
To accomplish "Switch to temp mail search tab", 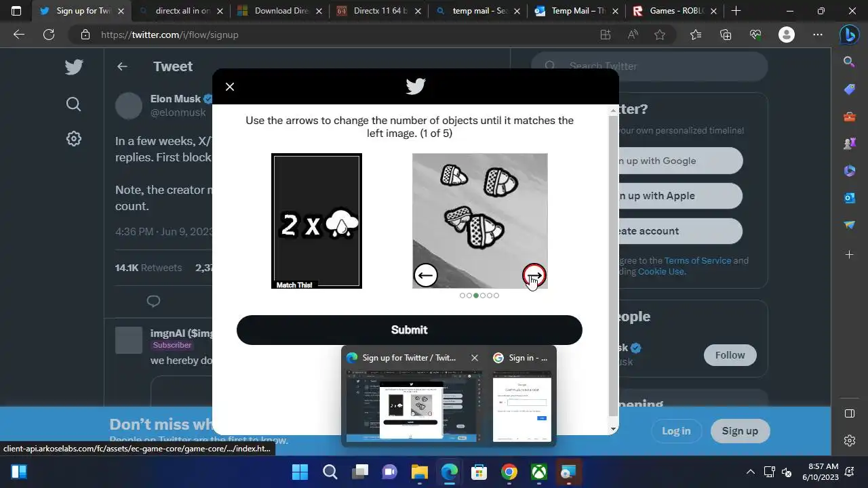I will (477, 11).
